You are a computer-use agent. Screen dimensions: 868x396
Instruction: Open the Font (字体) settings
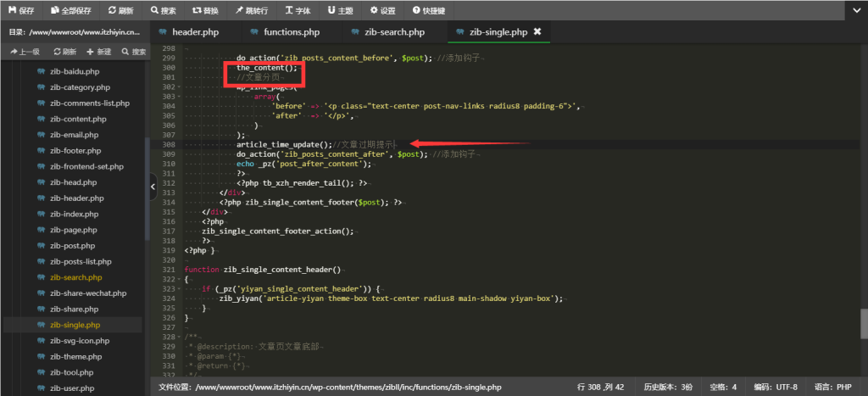tap(298, 10)
